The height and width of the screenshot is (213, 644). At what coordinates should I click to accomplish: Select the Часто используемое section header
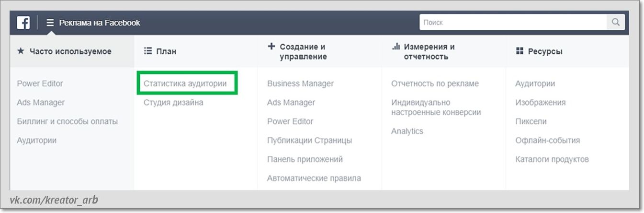pyautogui.click(x=64, y=51)
